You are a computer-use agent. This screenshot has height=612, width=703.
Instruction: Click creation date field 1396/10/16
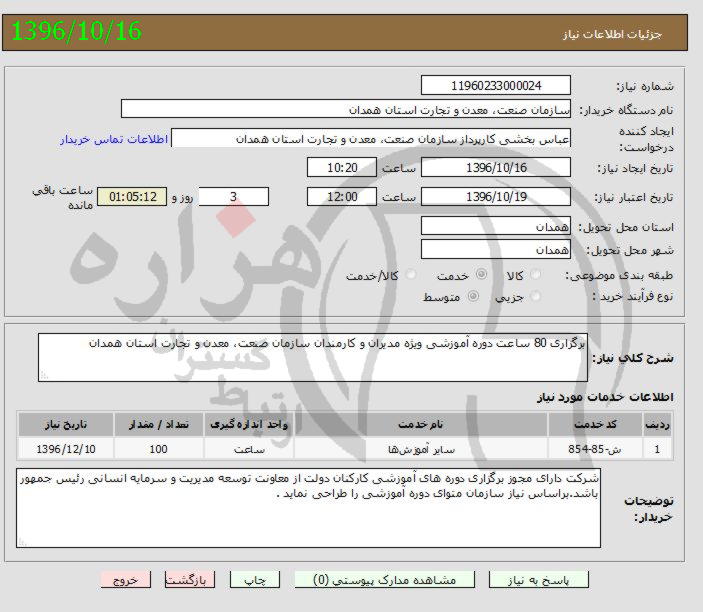click(496, 167)
